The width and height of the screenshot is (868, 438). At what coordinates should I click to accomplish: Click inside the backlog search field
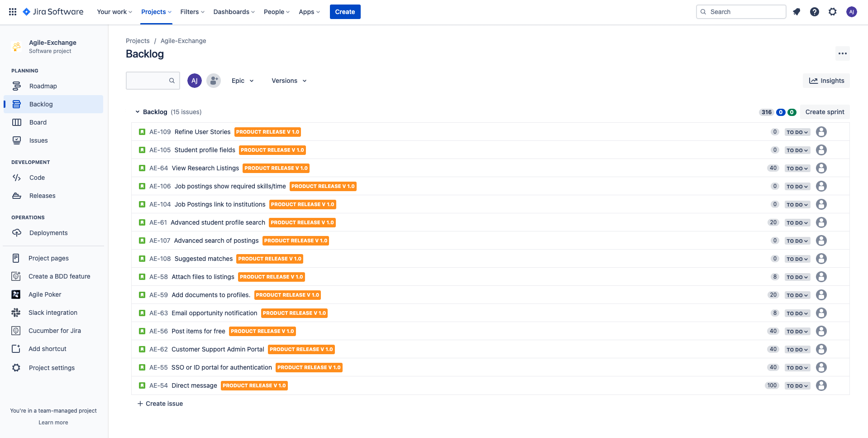coord(149,81)
